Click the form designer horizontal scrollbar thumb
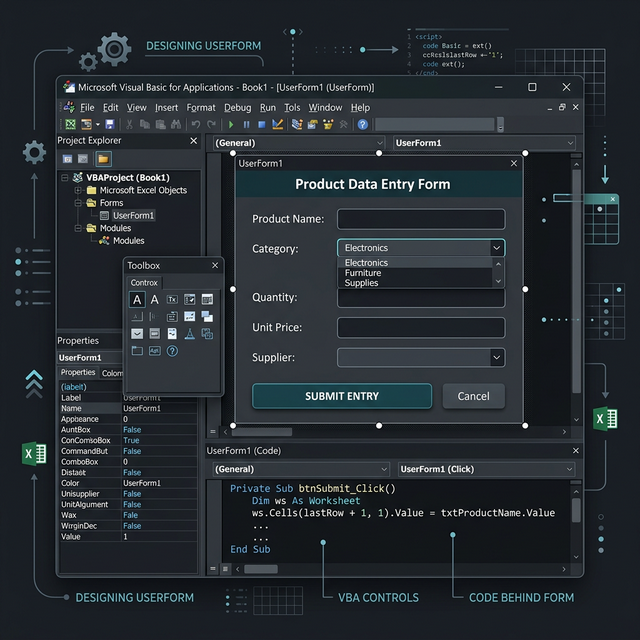Screen dimensions: 640x640 point(262,432)
